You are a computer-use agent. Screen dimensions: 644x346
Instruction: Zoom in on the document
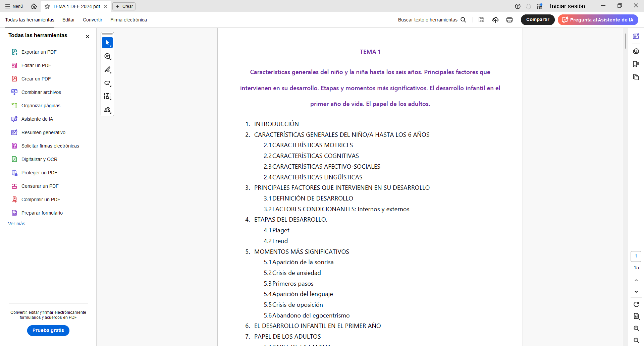click(x=636, y=328)
